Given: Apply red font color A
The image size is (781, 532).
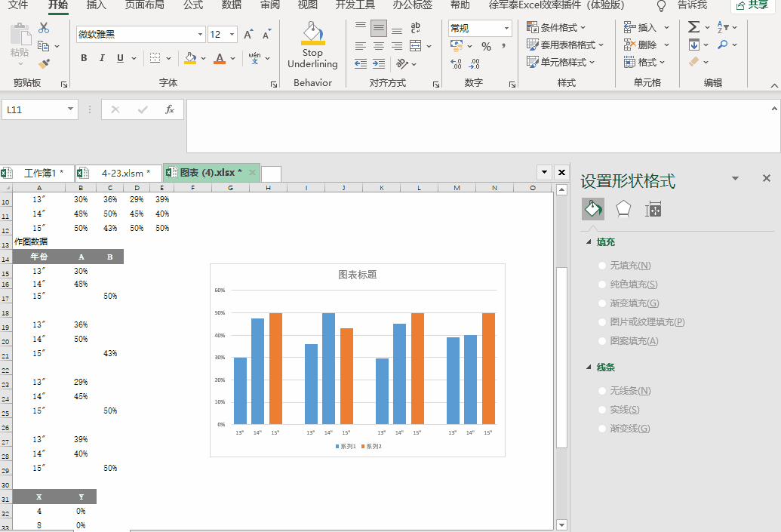Looking at the screenshot, I should [220, 58].
